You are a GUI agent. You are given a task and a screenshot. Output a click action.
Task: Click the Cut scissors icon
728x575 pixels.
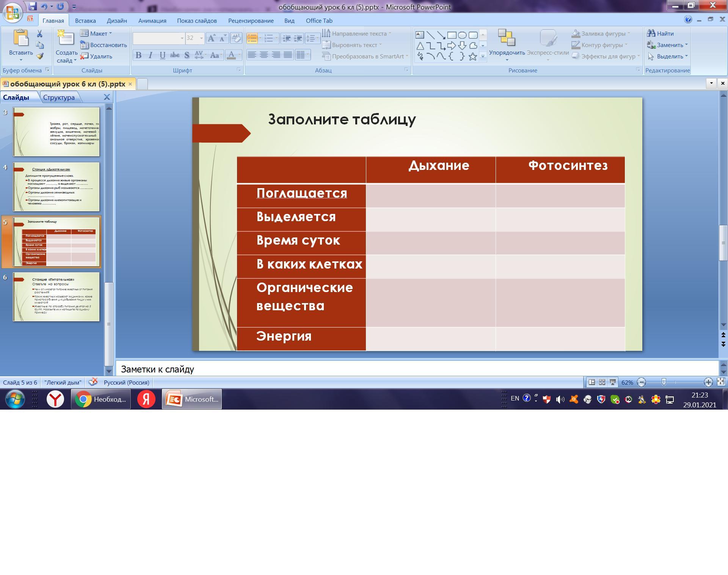point(39,34)
